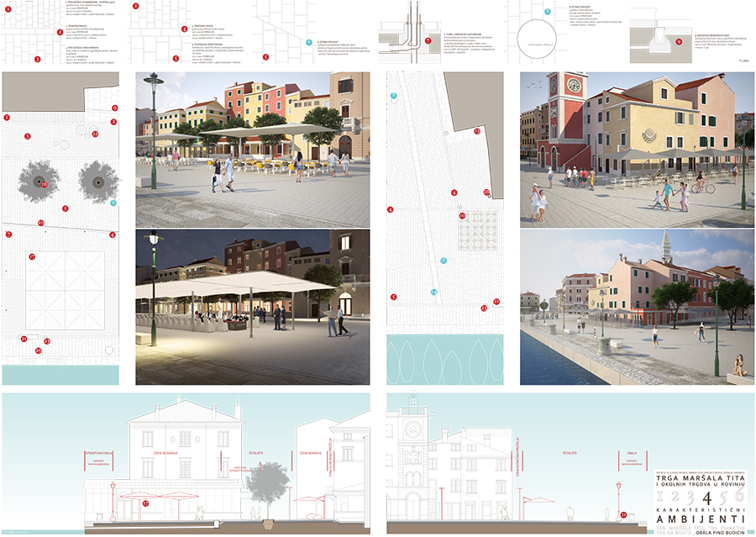Click red marker 3 in top-left paving detail
This screenshot has height=537, width=756.
point(37,60)
